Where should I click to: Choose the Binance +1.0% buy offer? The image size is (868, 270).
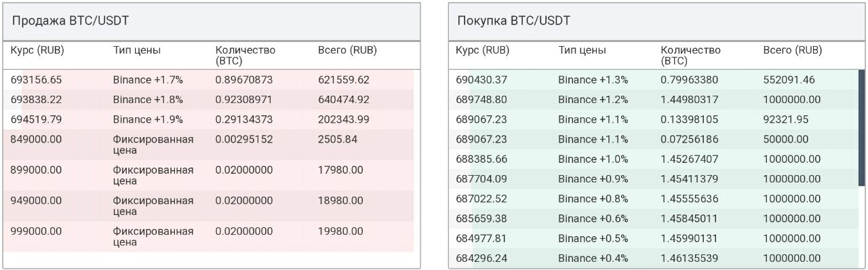click(x=653, y=159)
